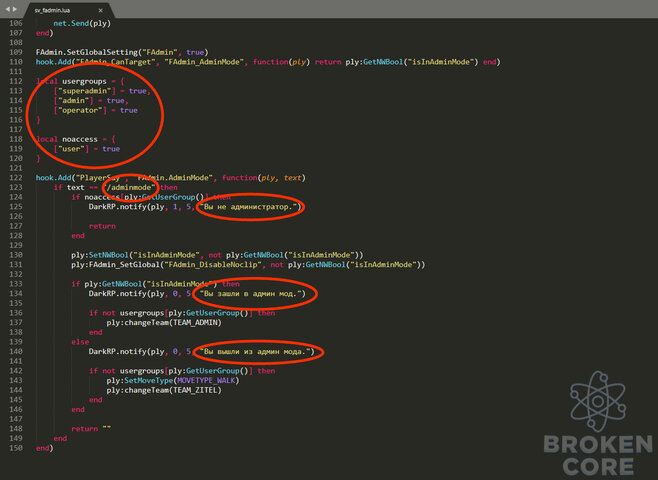Click line number 134 in gutter

tap(16, 294)
